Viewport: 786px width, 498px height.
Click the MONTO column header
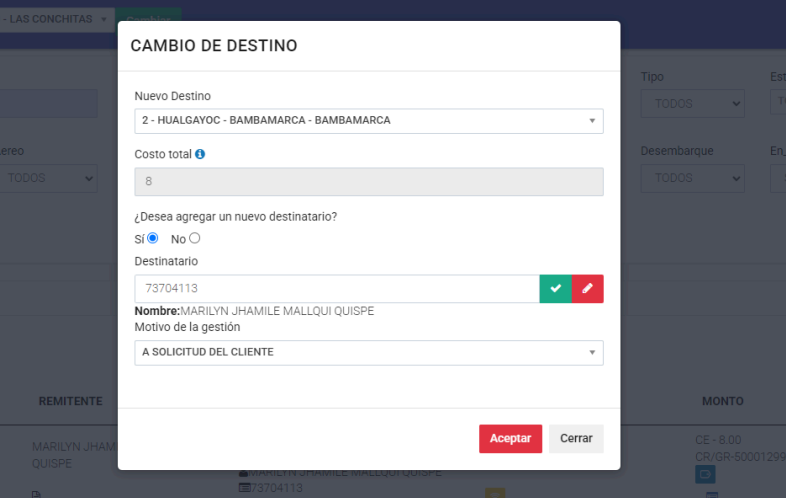[722, 401]
